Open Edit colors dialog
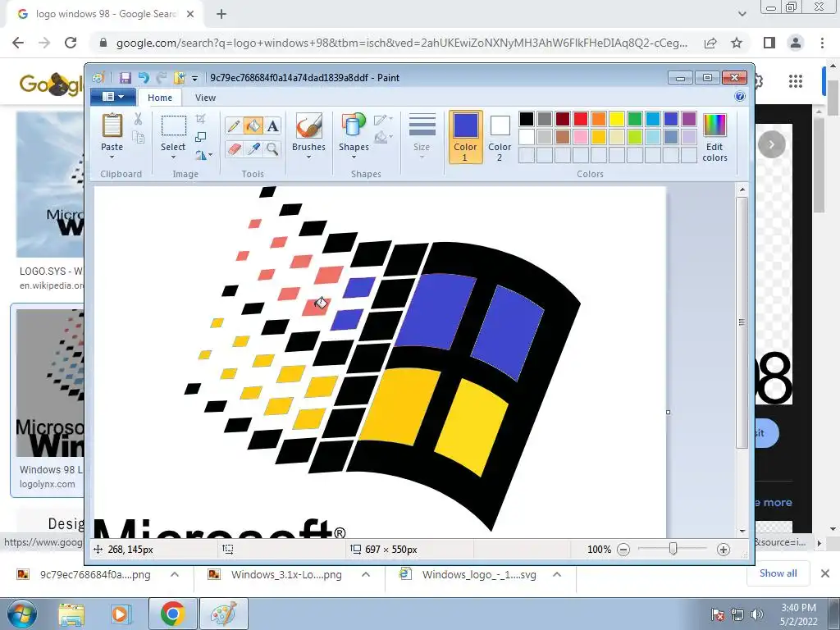The width and height of the screenshot is (840, 630). click(714, 138)
